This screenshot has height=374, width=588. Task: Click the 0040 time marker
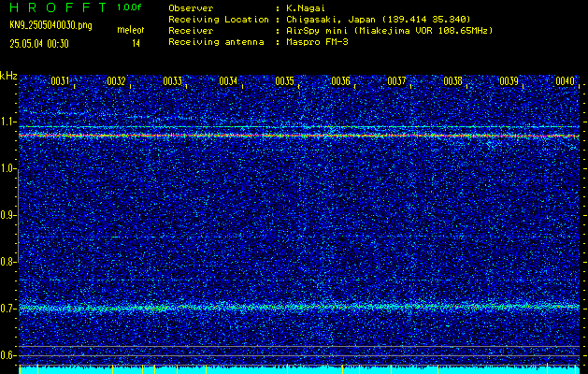point(566,81)
